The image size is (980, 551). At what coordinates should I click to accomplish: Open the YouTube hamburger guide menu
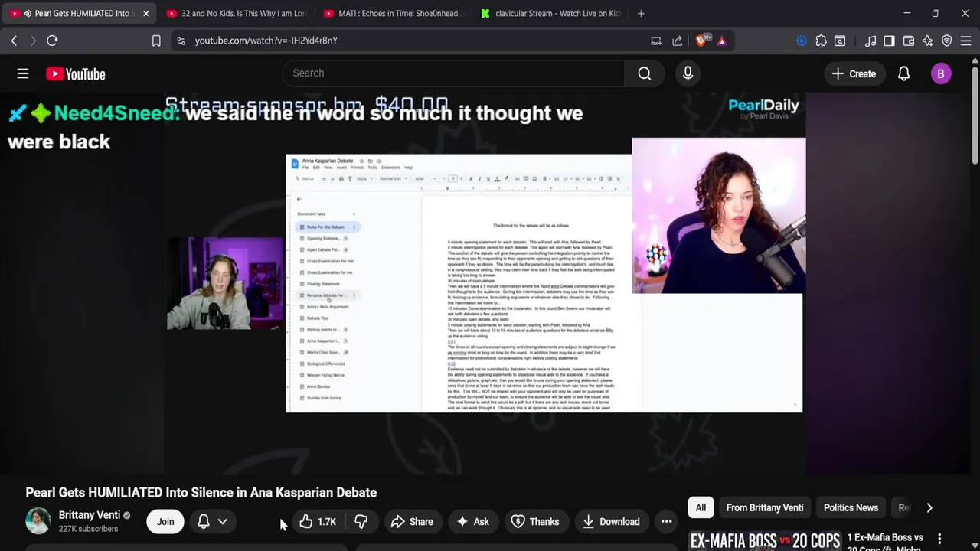[23, 73]
